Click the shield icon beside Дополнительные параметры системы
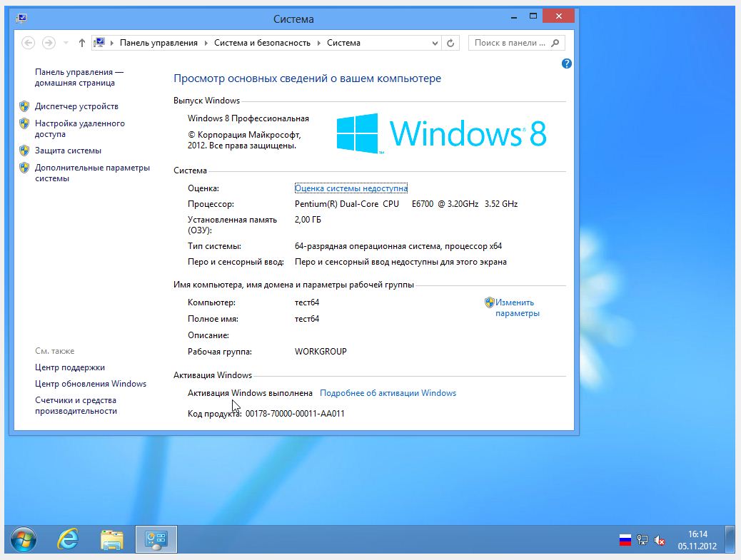This screenshot has height=560, width=741. pyautogui.click(x=24, y=168)
